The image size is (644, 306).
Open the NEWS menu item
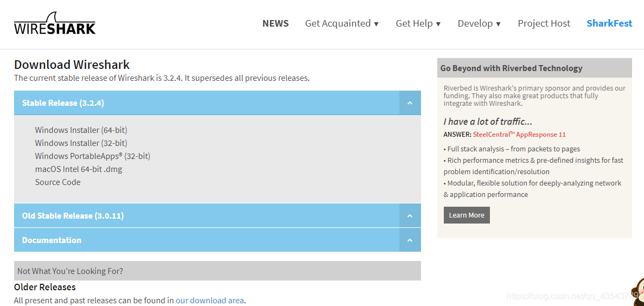[276, 23]
